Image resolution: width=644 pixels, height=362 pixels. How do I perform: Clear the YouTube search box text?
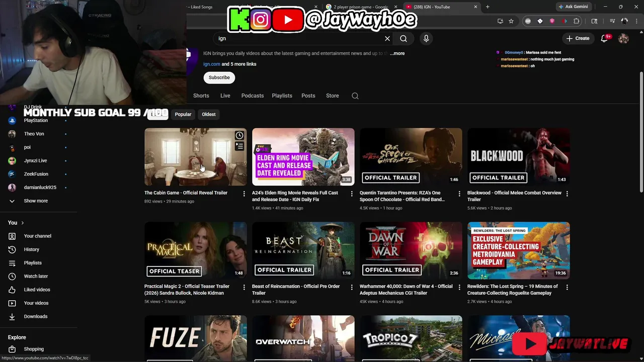[x=387, y=38]
